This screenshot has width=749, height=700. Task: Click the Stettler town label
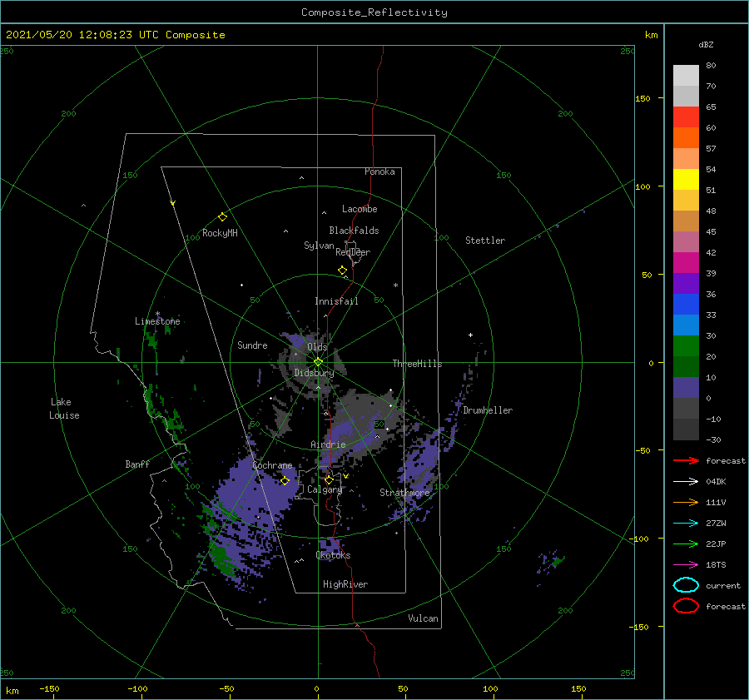[x=485, y=241]
